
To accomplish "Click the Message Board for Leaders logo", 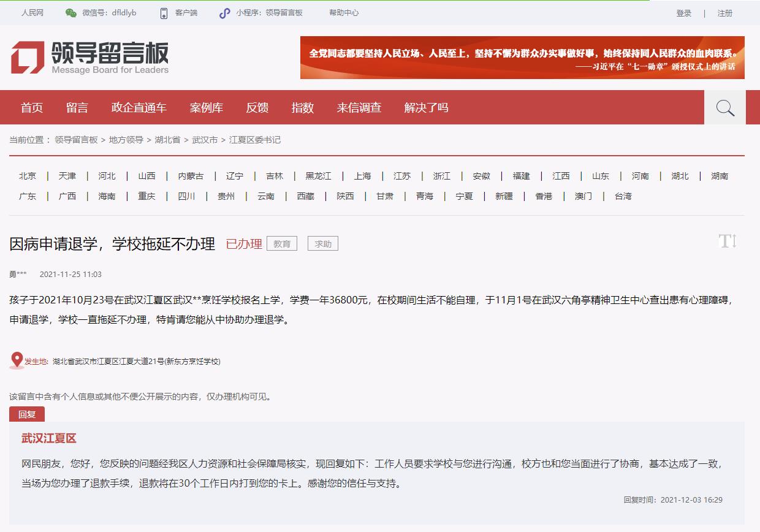I will pos(89,58).
